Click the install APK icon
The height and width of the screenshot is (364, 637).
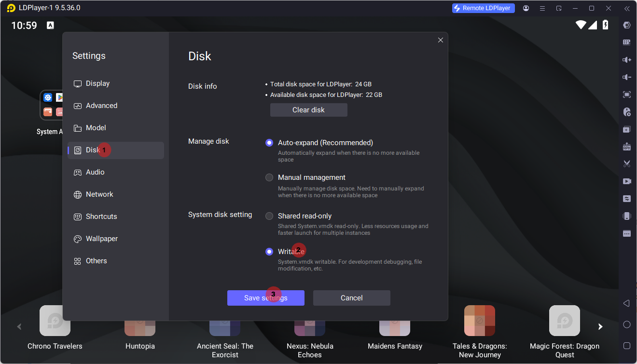pyautogui.click(x=627, y=147)
